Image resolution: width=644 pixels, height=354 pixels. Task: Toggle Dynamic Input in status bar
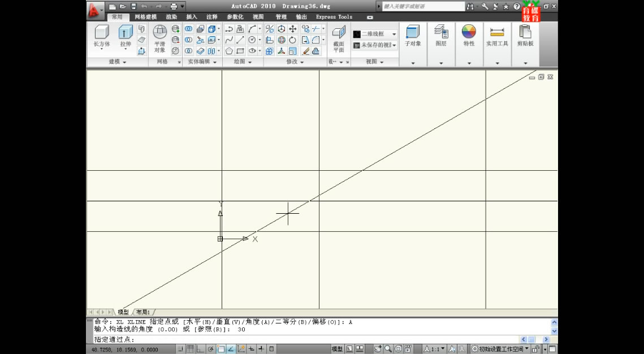[252, 349]
